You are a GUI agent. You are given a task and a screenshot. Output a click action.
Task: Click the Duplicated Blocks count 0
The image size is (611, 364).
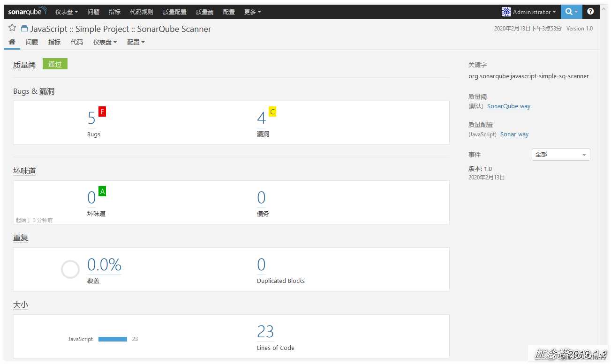click(261, 265)
